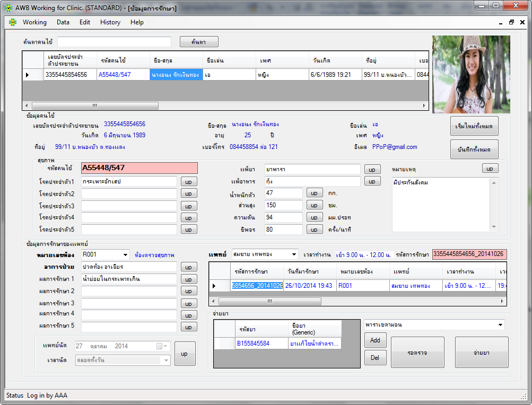Click the row selector arrow in treatment history grid
This screenshot has width=532, height=405.
pyautogui.click(x=214, y=286)
